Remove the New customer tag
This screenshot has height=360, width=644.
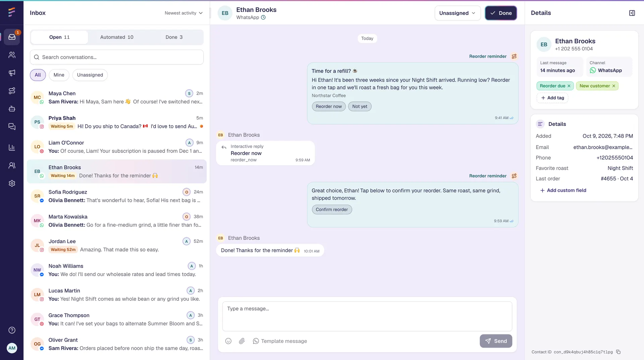[614, 86]
